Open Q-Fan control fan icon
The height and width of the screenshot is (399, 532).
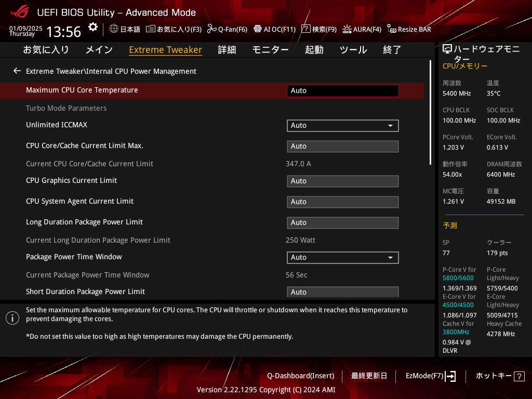pyautogui.click(x=211, y=29)
